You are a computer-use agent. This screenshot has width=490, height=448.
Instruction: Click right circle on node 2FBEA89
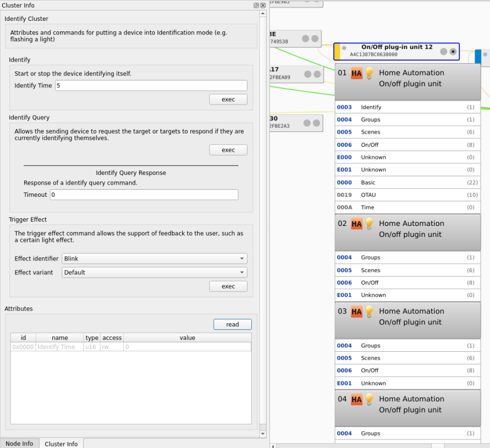pos(317,74)
